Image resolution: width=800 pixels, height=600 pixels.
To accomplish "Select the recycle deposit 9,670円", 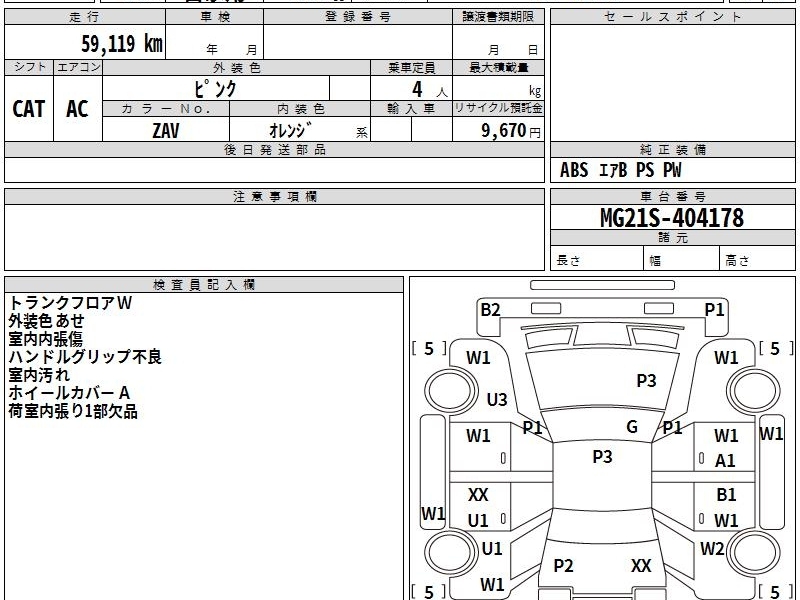I will (x=511, y=131).
